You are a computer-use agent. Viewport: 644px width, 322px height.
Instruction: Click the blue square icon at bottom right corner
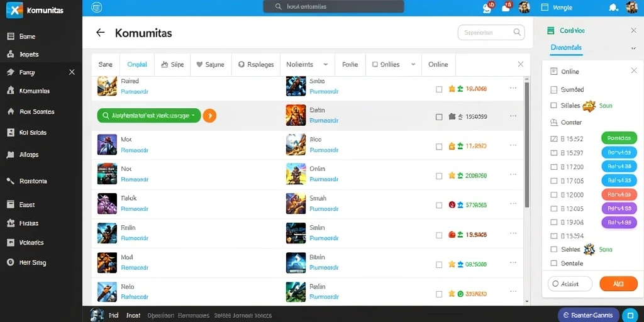630,315
